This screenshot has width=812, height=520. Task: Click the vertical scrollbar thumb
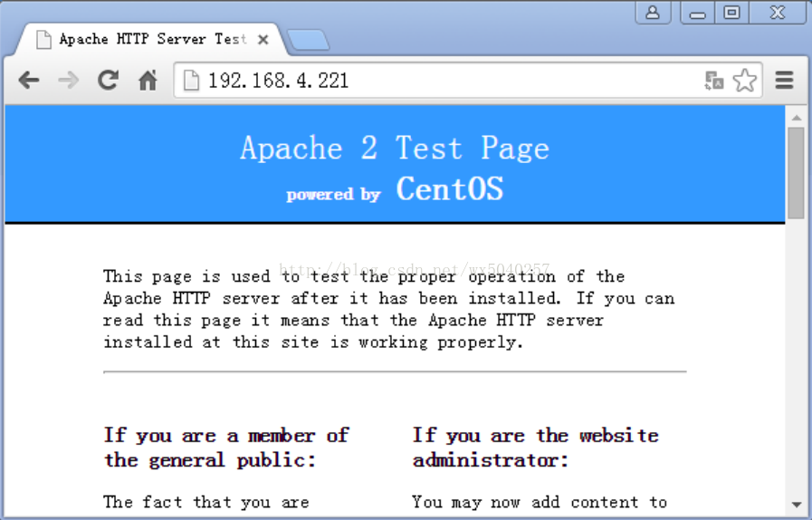click(x=796, y=173)
